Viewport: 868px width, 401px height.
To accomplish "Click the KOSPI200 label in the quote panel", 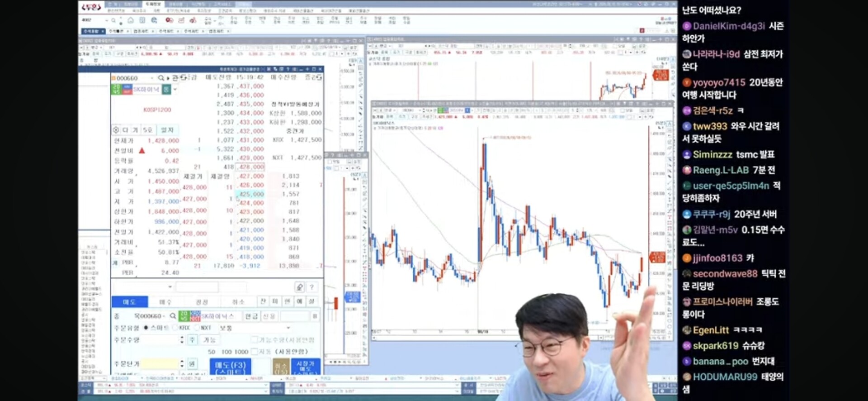I will 157,110.
